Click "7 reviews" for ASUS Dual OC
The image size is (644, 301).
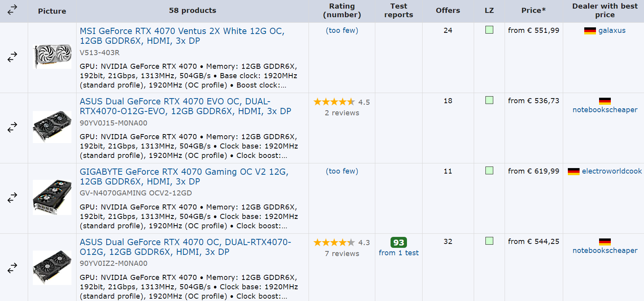pos(342,254)
